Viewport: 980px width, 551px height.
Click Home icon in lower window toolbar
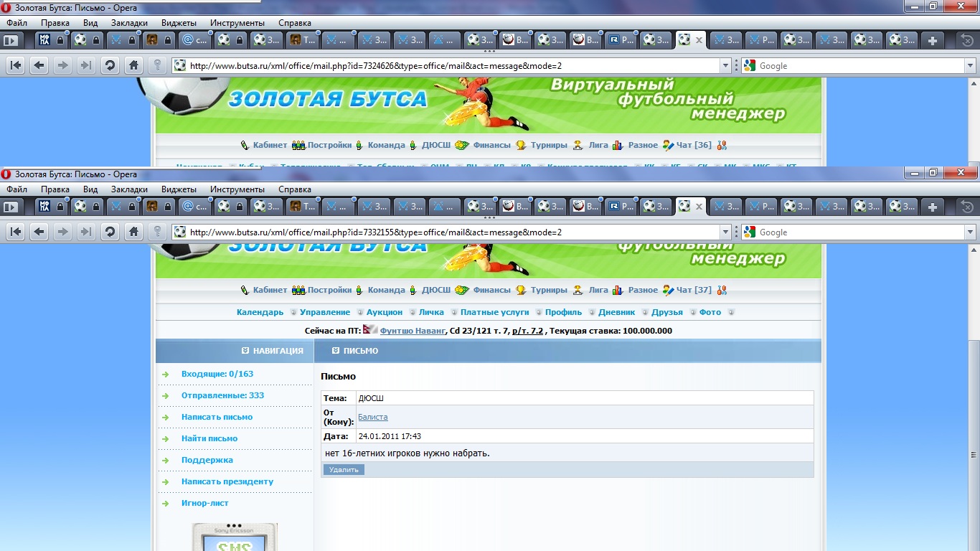coord(133,232)
